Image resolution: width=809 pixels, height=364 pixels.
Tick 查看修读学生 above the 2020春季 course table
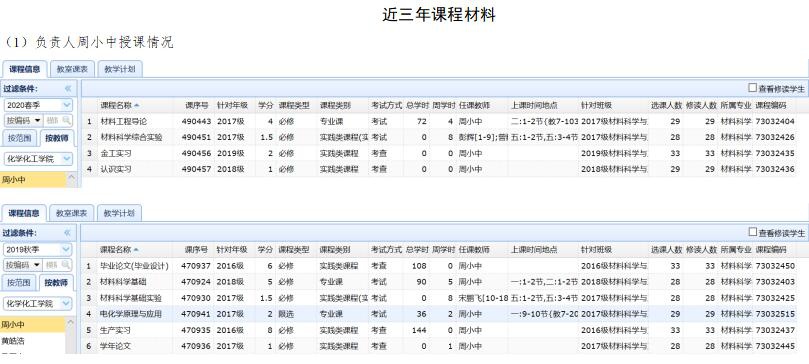click(x=752, y=88)
